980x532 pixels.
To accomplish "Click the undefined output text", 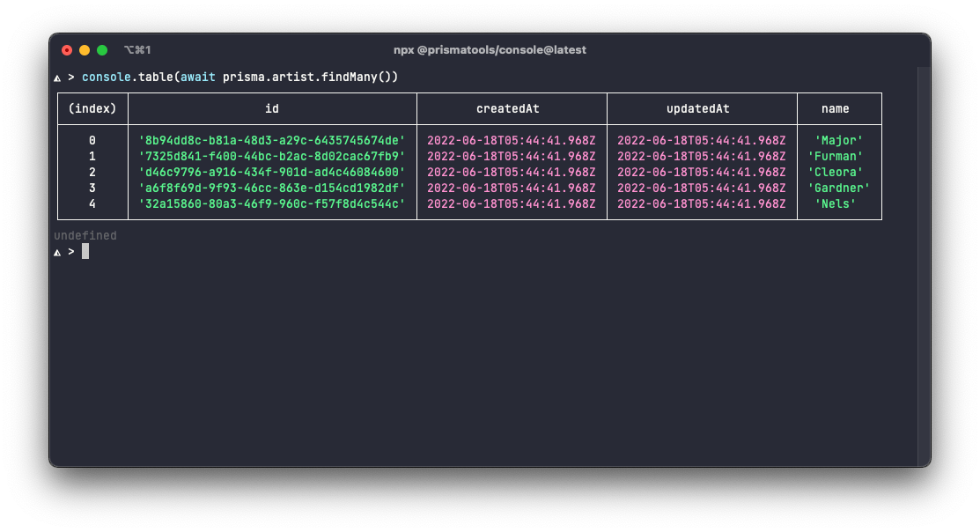I will (84, 235).
